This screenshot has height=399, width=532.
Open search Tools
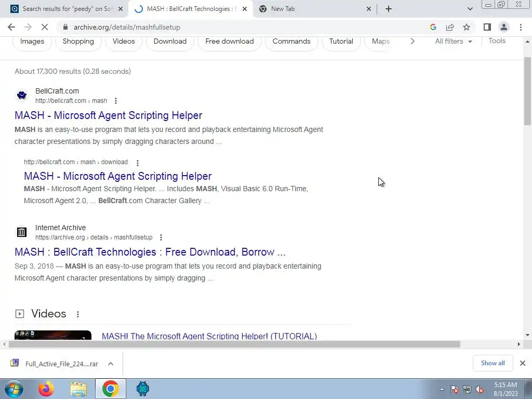click(497, 41)
